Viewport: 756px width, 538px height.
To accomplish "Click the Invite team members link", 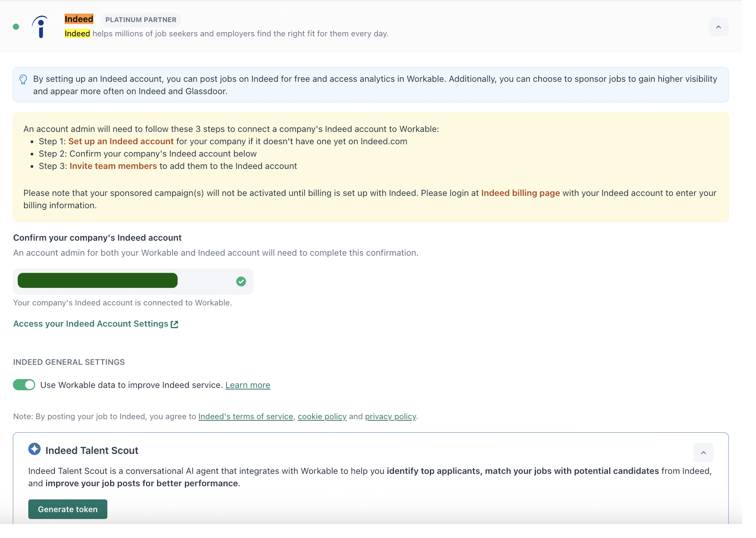I will (x=113, y=166).
